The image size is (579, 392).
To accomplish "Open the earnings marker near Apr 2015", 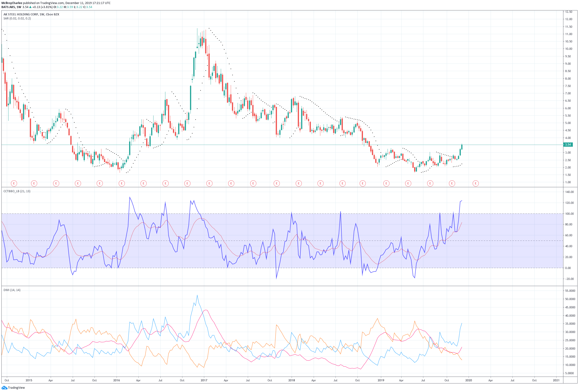I will pyautogui.click(x=56, y=183).
